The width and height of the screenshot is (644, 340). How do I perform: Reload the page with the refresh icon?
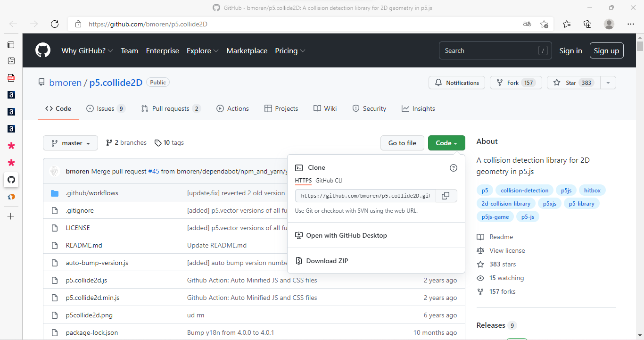(55, 24)
